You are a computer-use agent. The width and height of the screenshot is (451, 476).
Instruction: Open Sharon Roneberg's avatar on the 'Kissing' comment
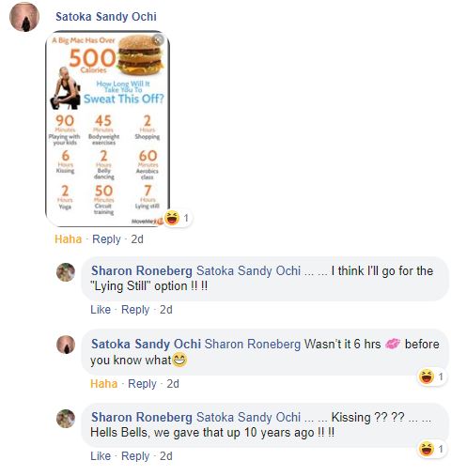66,419
